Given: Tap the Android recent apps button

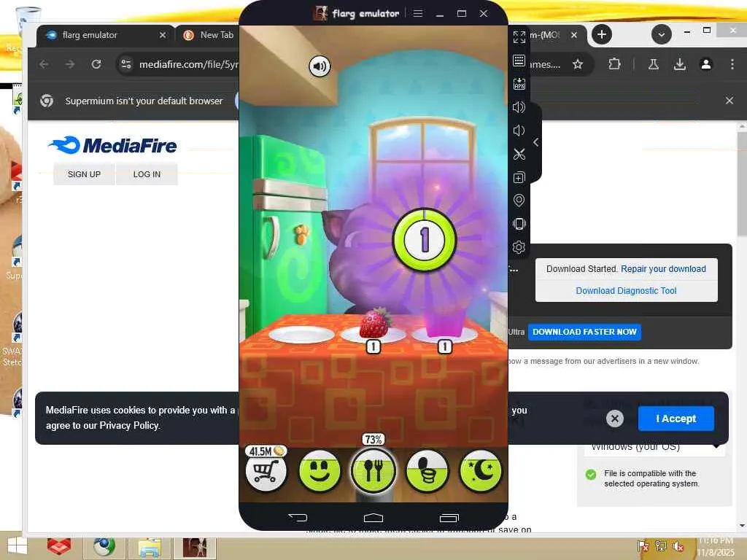Looking at the screenshot, I should coord(449,517).
